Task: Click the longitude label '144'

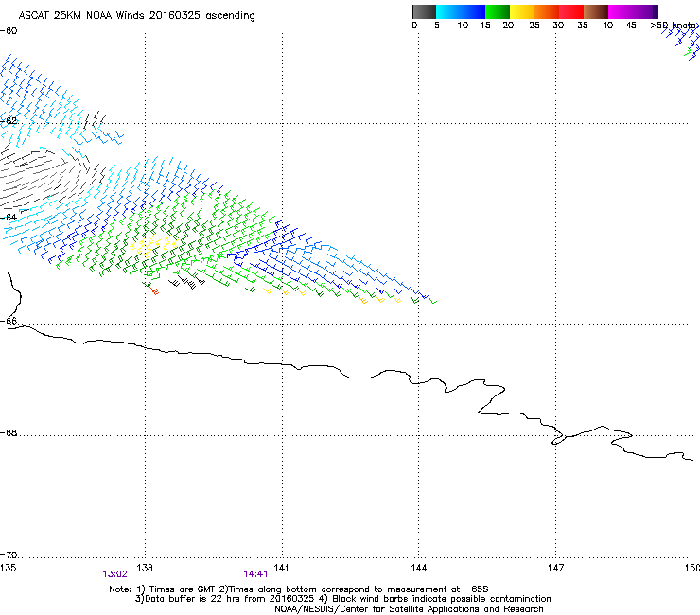Action: (x=419, y=568)
